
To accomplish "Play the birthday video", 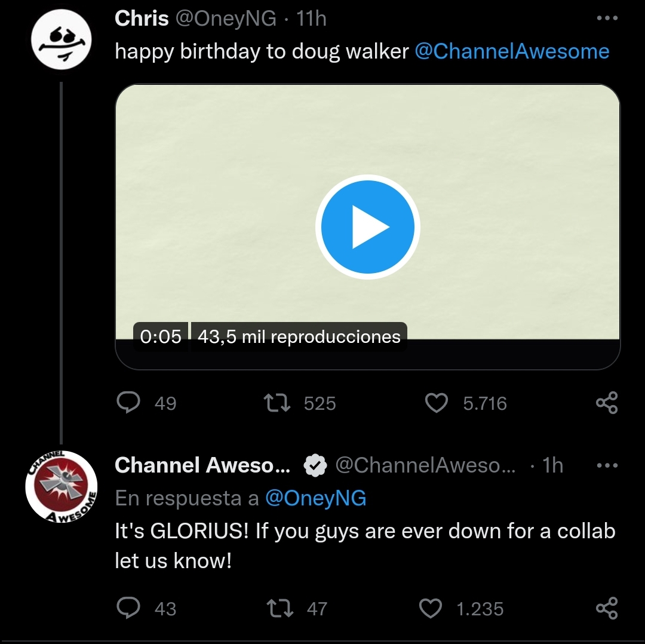I will tap(367, 227).
